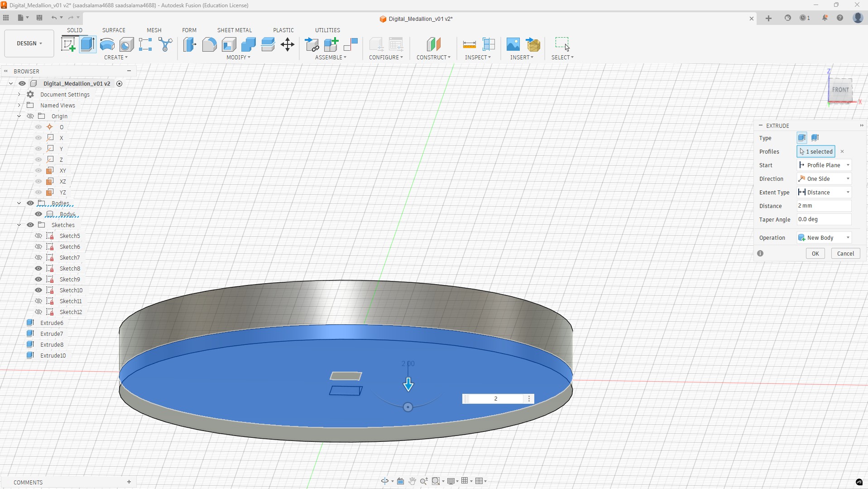Select the Create Sketch tool icon
The image size is (868, 489).
point(68,44)
